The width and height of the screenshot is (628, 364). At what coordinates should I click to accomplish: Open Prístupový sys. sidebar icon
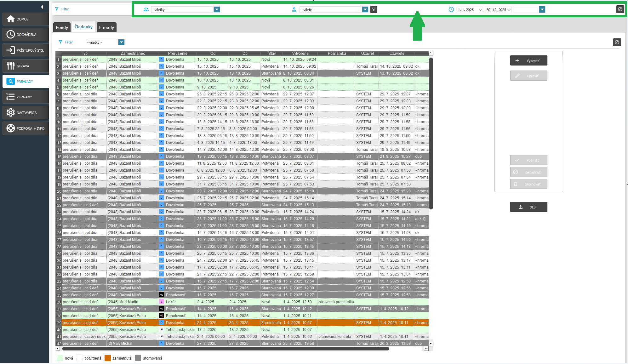coord(11,50)
